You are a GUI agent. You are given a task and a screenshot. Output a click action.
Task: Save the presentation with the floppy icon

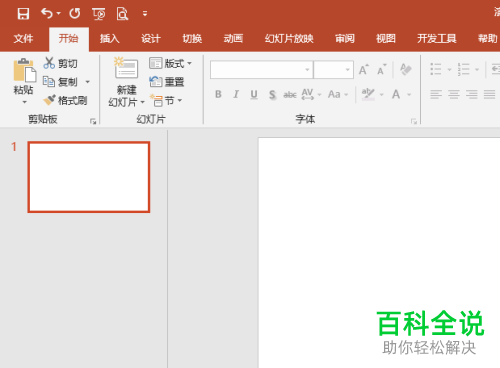pos(23,14)
